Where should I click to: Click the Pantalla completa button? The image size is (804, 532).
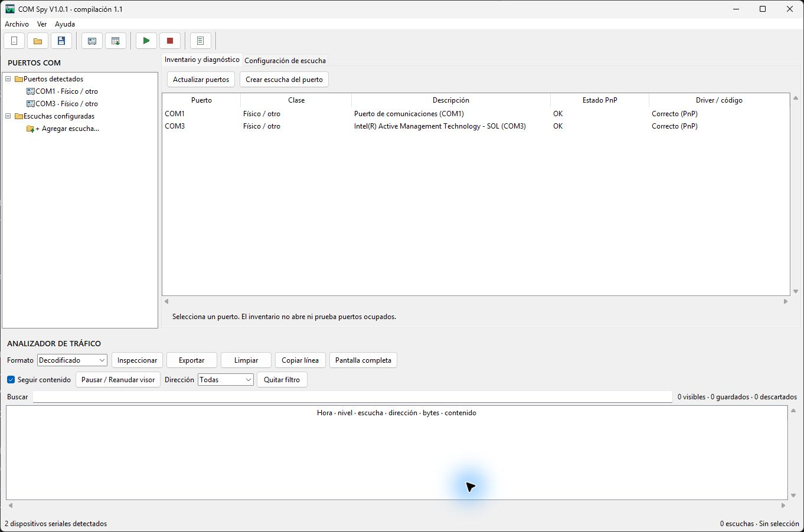[363, 360]
